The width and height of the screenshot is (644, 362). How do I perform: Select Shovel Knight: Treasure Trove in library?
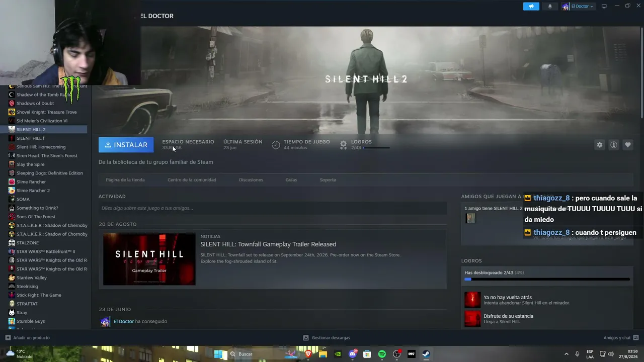click(47, 112)
